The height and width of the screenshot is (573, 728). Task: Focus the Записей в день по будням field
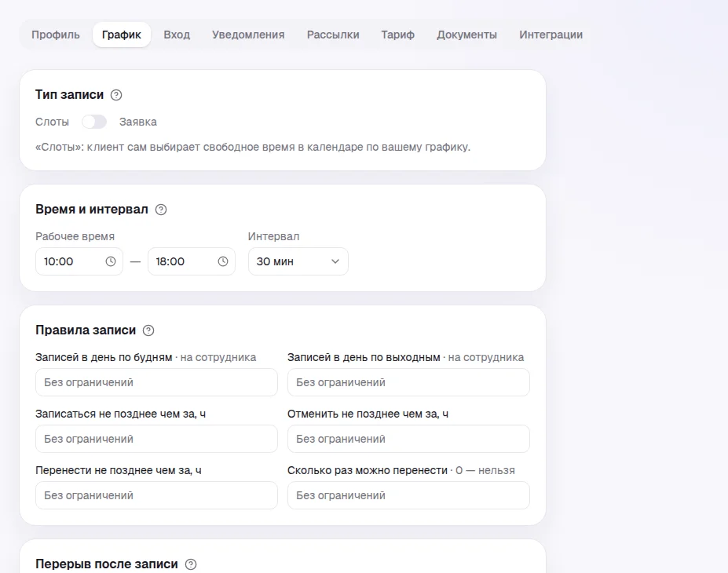tap(156, 382)
